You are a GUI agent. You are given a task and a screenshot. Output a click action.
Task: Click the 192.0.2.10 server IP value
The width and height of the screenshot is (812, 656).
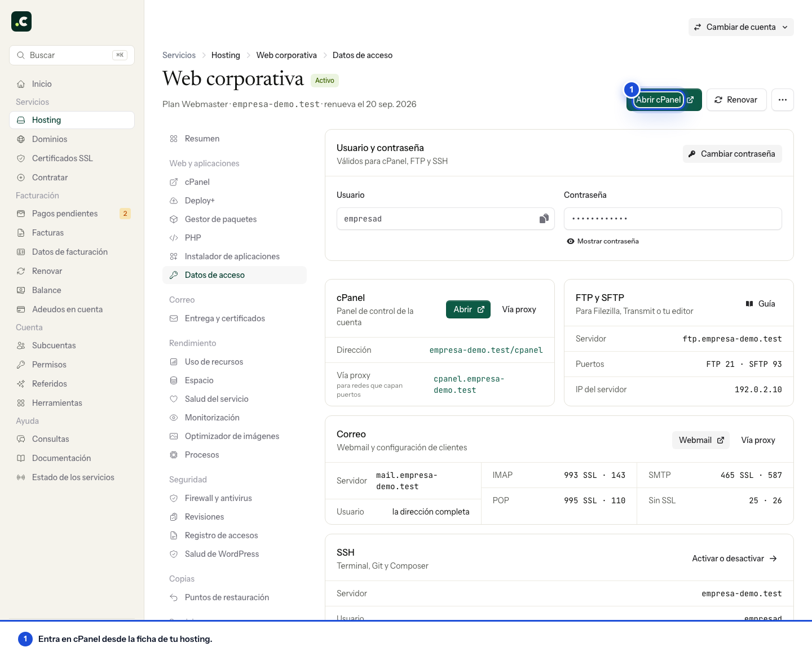[x=758, y=389]
